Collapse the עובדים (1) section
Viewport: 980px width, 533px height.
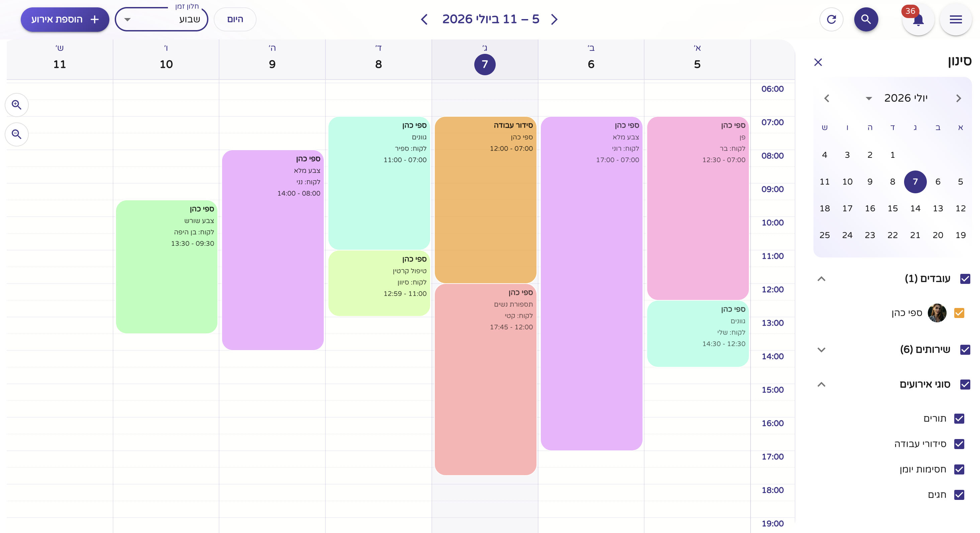click(821, 279)
